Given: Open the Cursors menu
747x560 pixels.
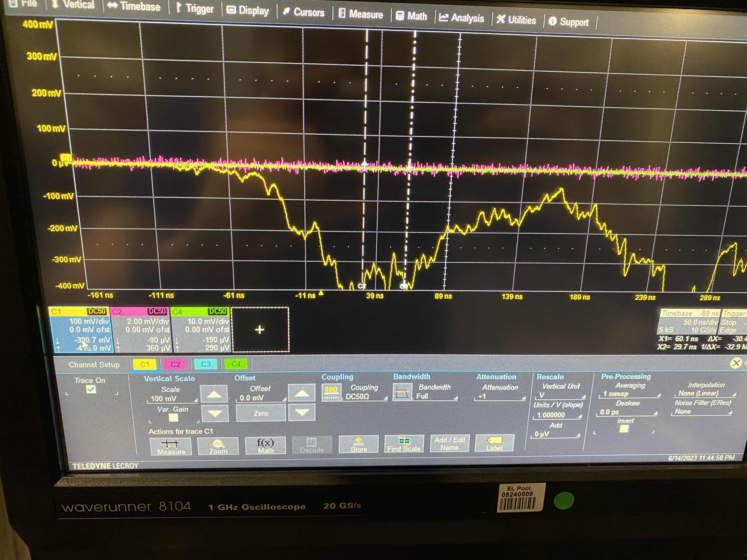Looking at the screenshot, I should point(304,12).
